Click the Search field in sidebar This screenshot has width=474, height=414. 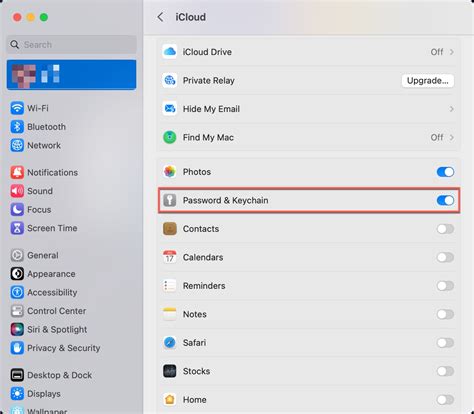point(71,45)
